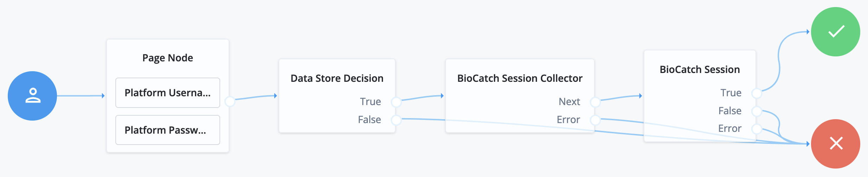Click Session Collector Error output connector
The image size is (868, 177).
[595, 120]
